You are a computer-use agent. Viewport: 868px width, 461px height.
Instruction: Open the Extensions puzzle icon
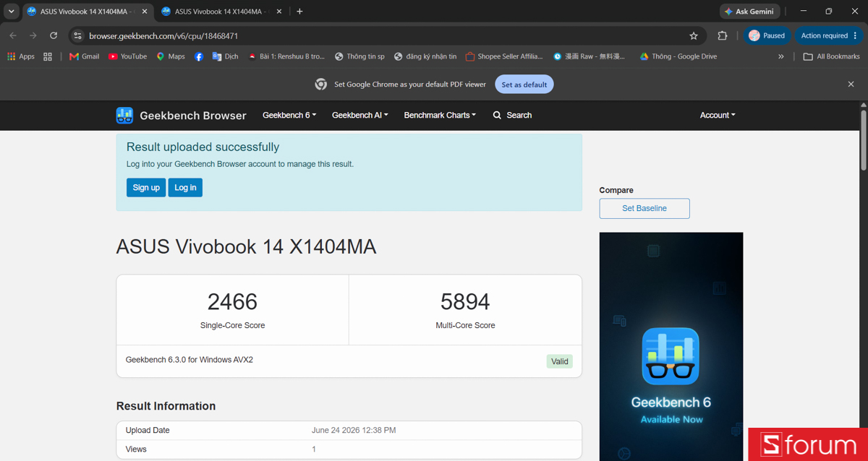(722, 35)
